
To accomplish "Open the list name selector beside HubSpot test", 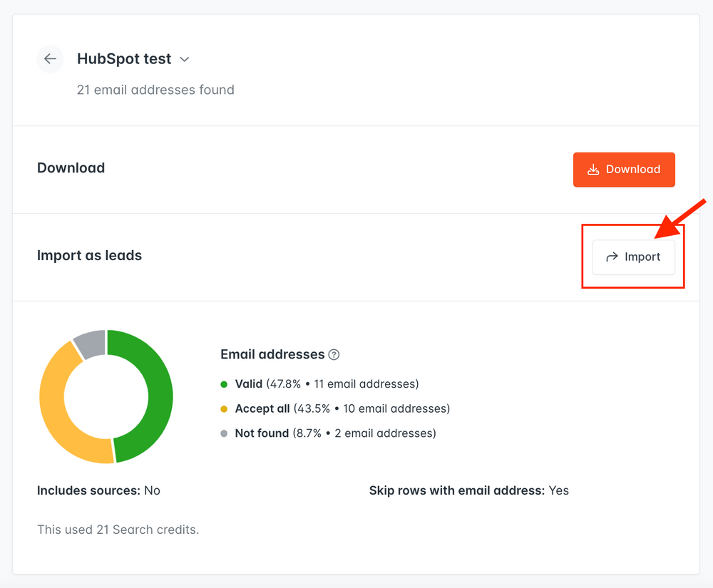I will click(184, 59).
